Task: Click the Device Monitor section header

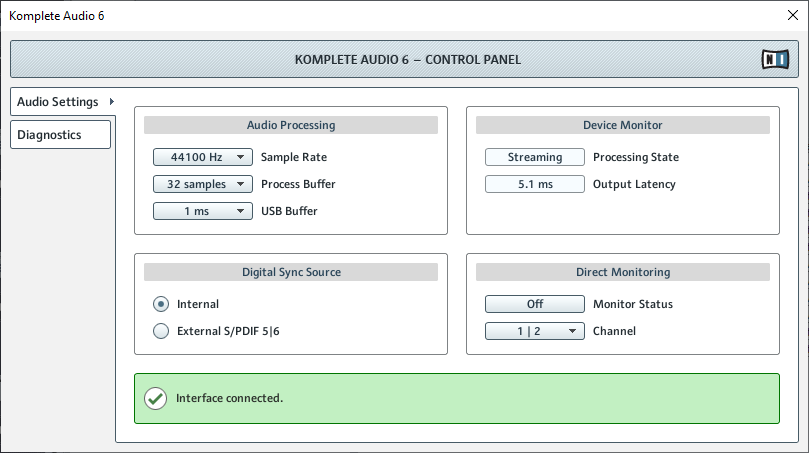Action: pyautogui.click(x=623, y=125)
